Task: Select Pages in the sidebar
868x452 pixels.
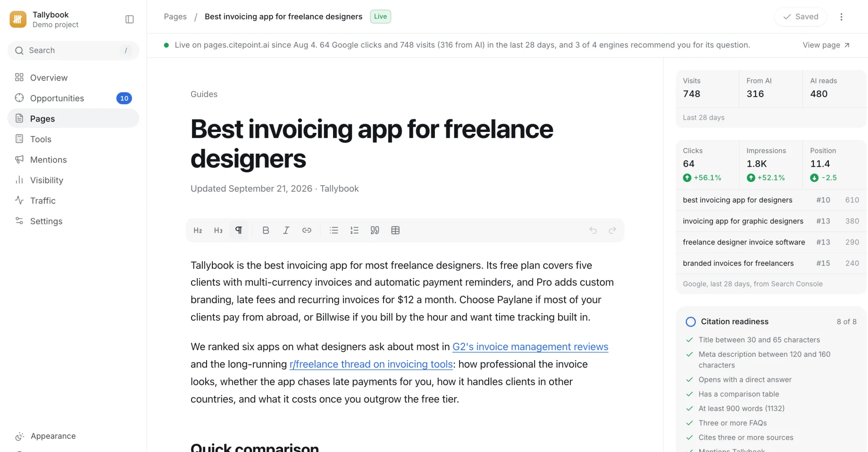Action: click(x=73, y=119)
